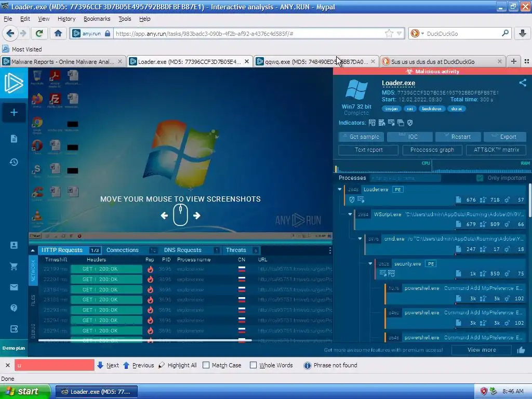Open task history clock icon in sidebar

click(x=14, y=162)
